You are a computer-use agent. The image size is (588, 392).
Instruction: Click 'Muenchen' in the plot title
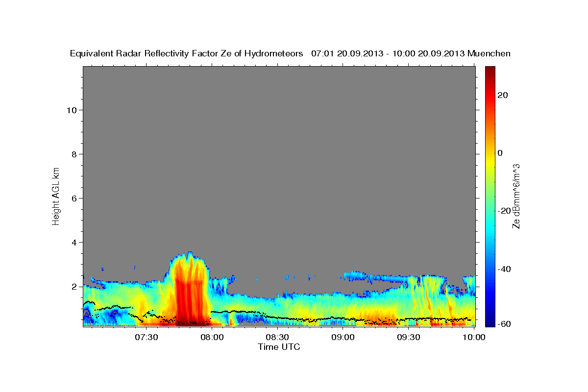point(489,53)
